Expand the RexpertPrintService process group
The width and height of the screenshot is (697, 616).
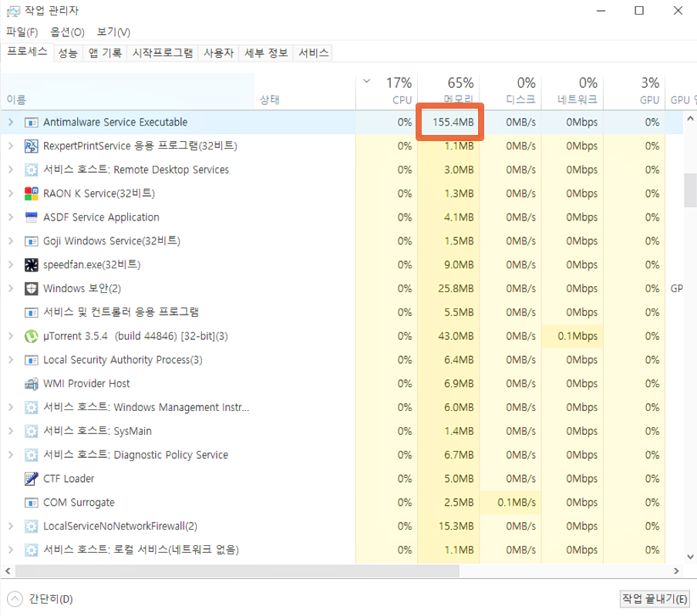point(11,146)
